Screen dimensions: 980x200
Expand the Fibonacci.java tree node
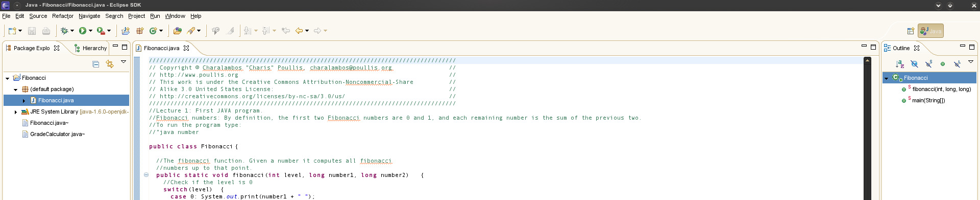tap(24, 101)
